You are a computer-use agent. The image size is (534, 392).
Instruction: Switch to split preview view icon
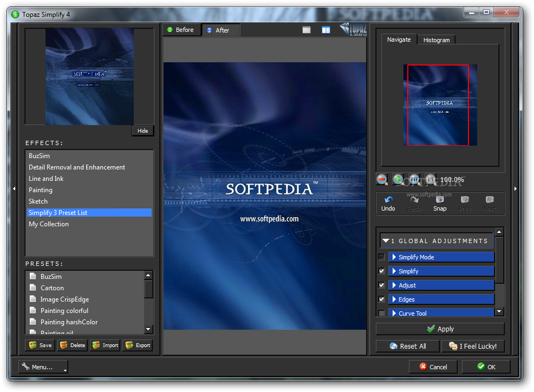tap(325, 30)
